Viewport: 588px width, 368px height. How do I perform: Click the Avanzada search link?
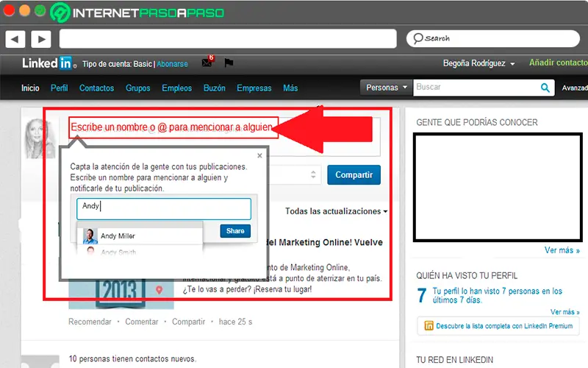click(x=575, y=88)
